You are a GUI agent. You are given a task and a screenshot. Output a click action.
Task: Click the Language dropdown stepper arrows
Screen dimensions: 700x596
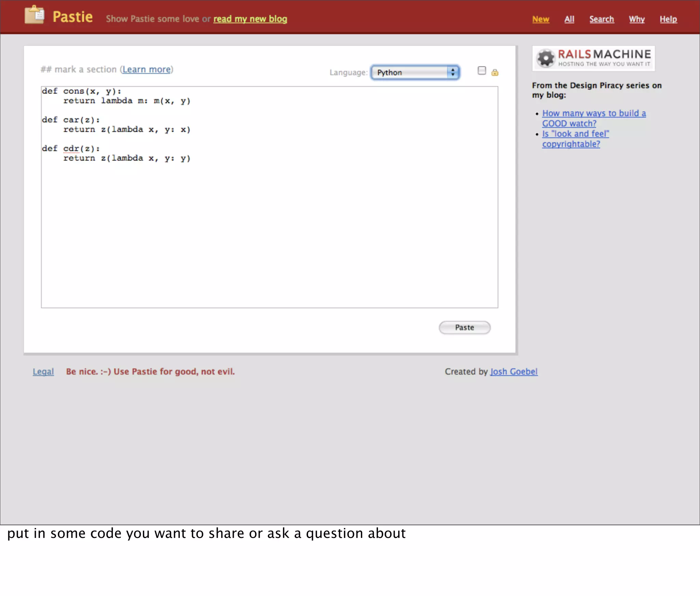(x=453, y=72)
